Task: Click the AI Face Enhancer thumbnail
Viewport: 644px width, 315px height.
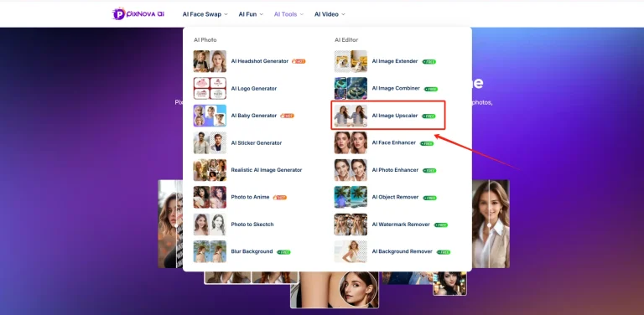Action: click(x=351, y=142)
